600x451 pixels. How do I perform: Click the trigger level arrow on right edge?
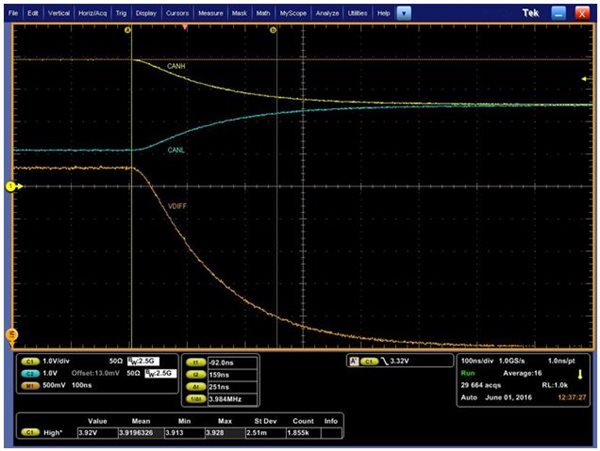click(x=586, y=79)
